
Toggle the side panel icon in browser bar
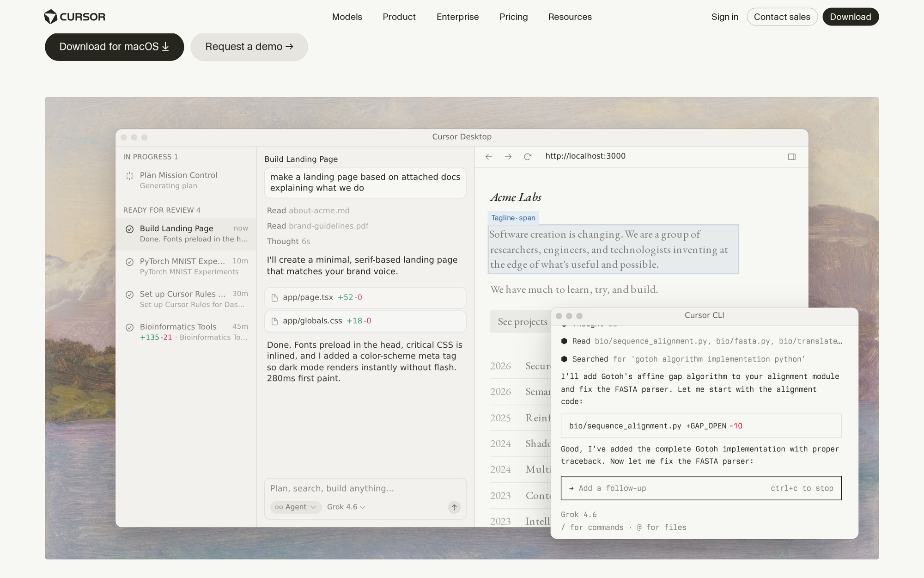tap(792, 157)
